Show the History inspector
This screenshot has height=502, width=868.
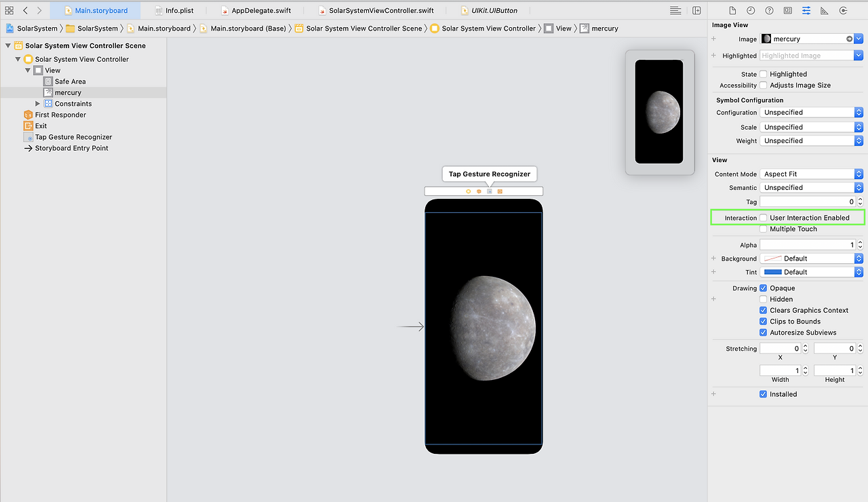tap(751, 11)
